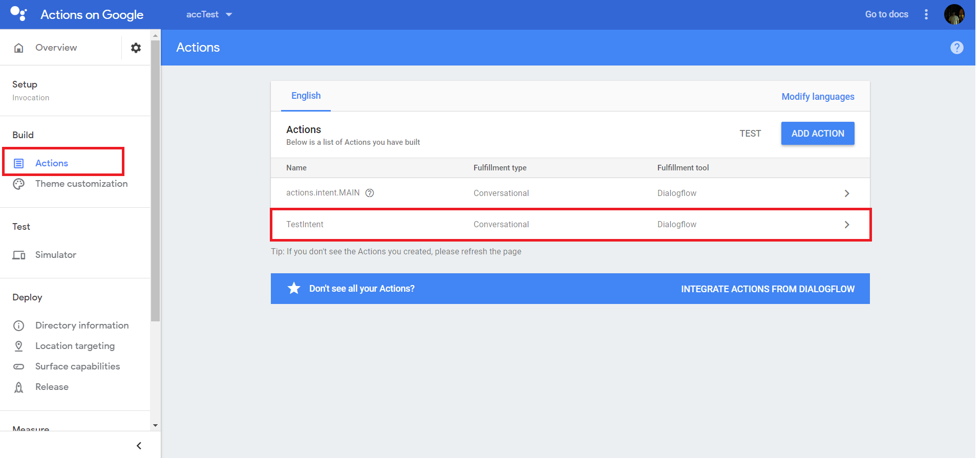Click the Setup section heading
This screenshot has width=980, height=458.
[x=25, y=84]
